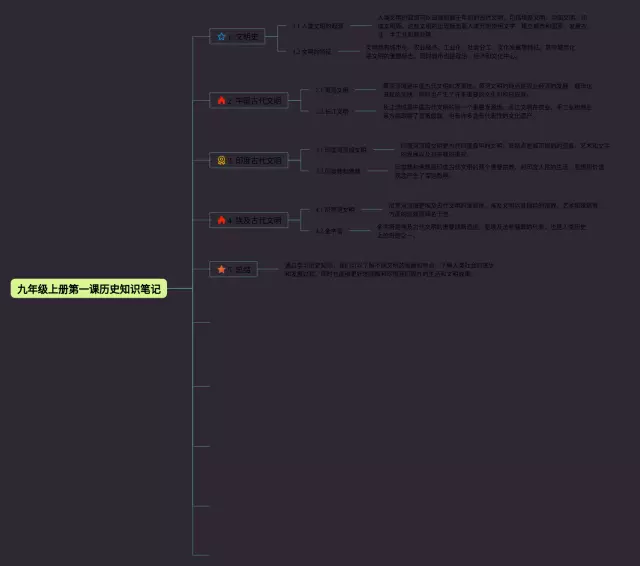This screenshot has width=640, height=566.
Task: Select subtopic 3.2 印度教和佛教
Action: pyautogui.click(x=338, y=171)
